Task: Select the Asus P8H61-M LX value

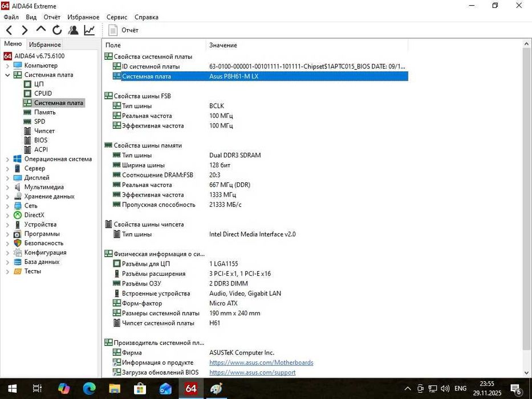Action: coord(234,76)
